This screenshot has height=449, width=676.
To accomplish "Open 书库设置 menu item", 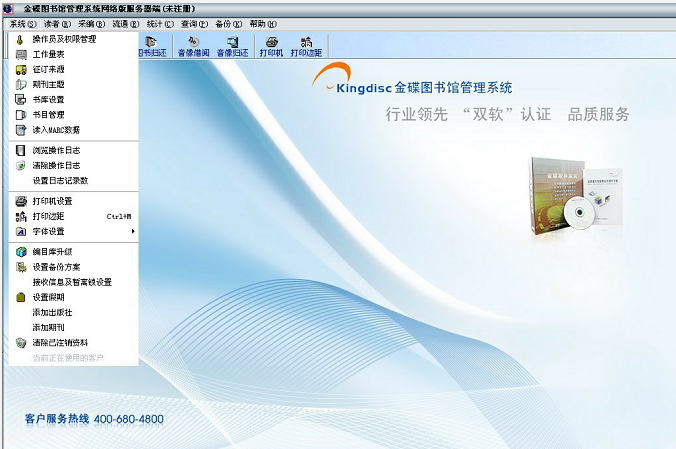I will coord(48,99).
